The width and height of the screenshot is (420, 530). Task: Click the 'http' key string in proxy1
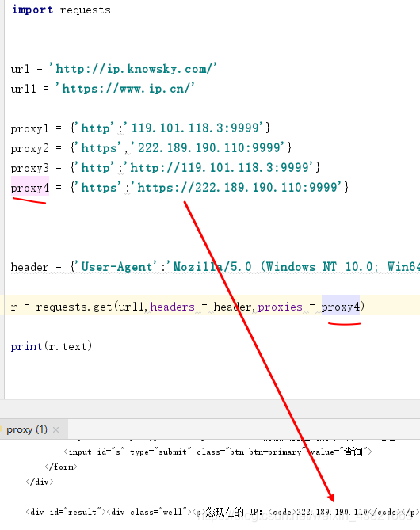tap(94, 128)
